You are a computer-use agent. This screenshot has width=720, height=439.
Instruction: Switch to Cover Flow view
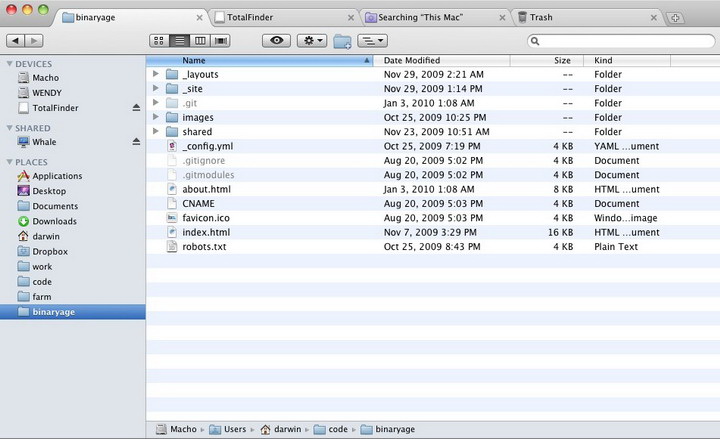(x=221, y=41)
